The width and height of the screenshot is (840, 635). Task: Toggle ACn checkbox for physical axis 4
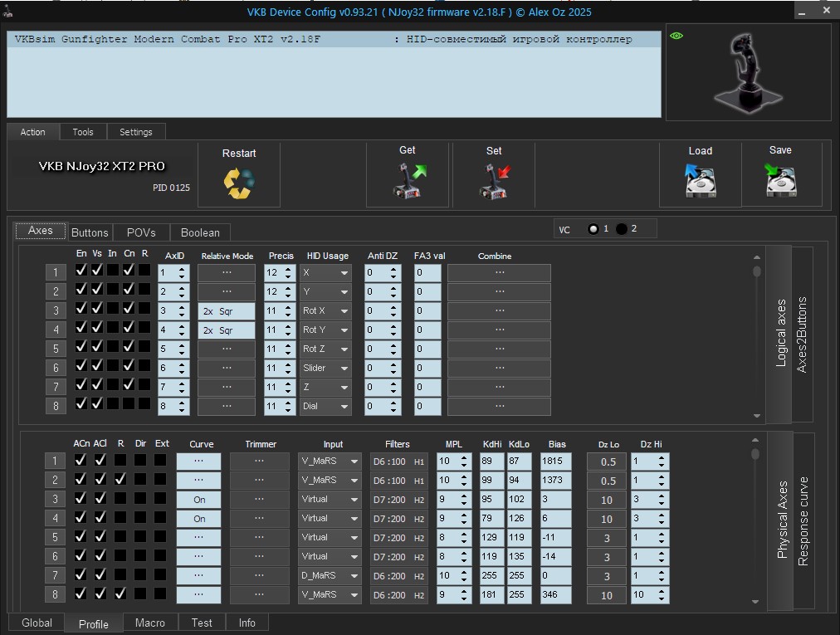coord(81,517)
